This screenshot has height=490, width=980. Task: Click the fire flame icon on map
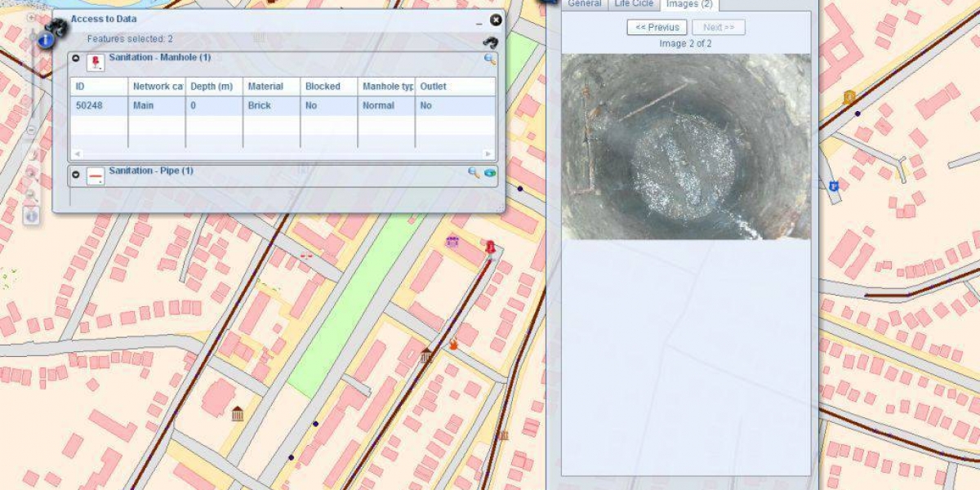coord(452,345)
